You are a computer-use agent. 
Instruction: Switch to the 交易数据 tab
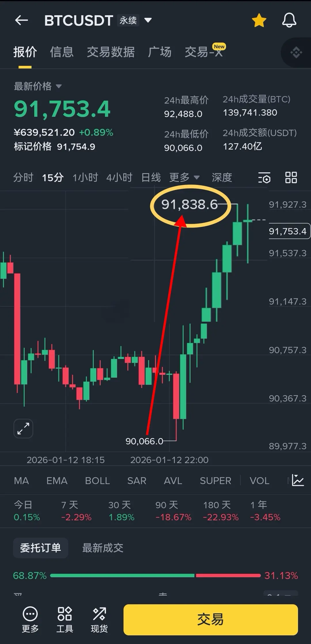[x=111, y=52]
